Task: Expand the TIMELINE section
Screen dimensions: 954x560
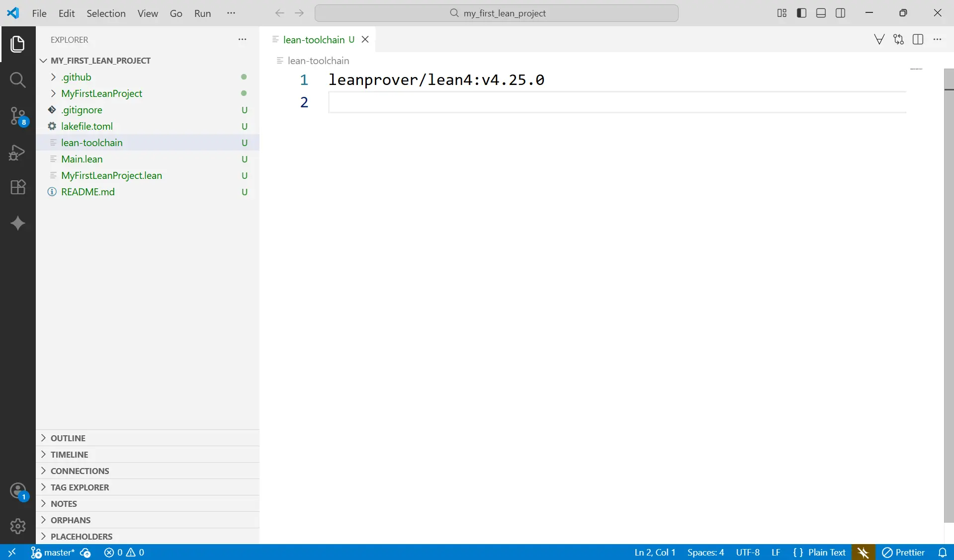Action: click(x=69, y=455)
